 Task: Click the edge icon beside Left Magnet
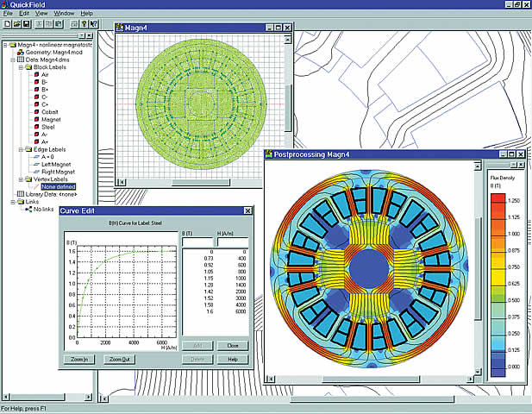36,164
